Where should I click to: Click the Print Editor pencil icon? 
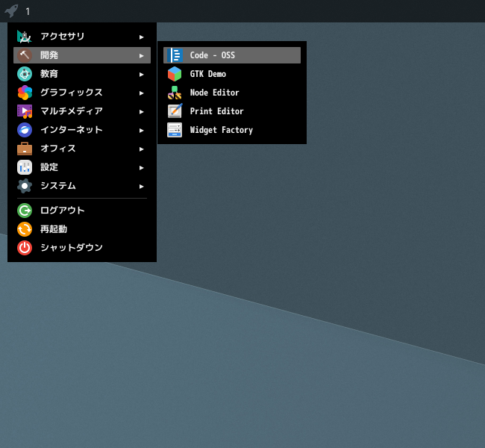[x=175, y=111]
